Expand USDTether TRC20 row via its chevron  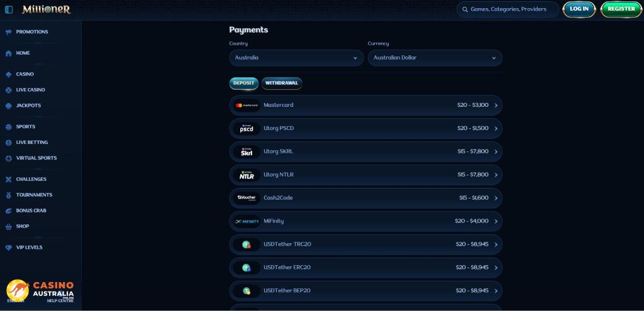click(496, 245)
